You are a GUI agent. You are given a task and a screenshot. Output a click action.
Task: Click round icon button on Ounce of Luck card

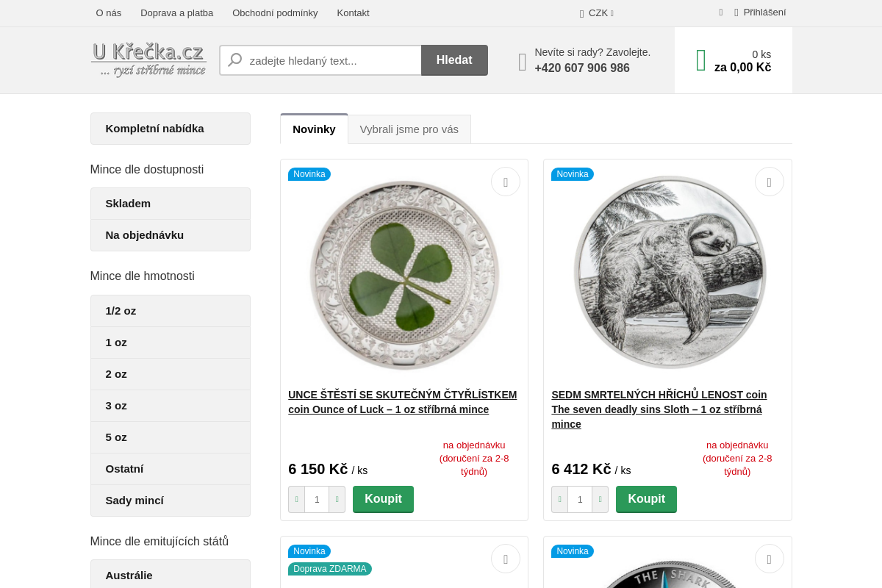506,182
